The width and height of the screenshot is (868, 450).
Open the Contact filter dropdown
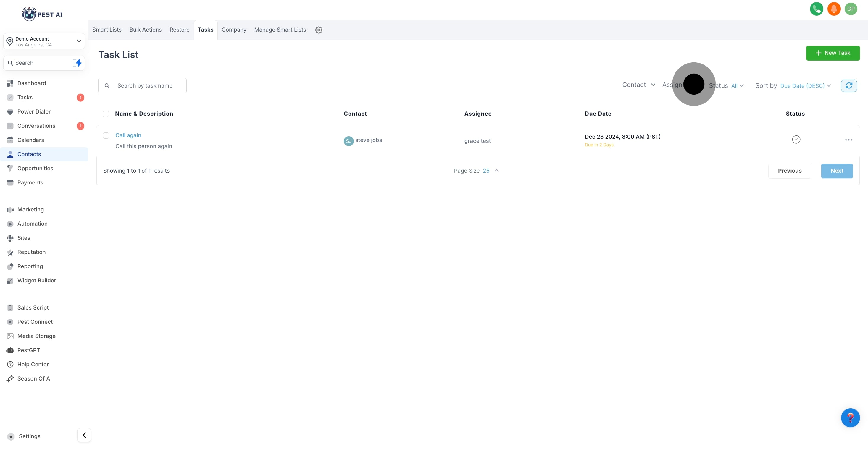(638, 85)
